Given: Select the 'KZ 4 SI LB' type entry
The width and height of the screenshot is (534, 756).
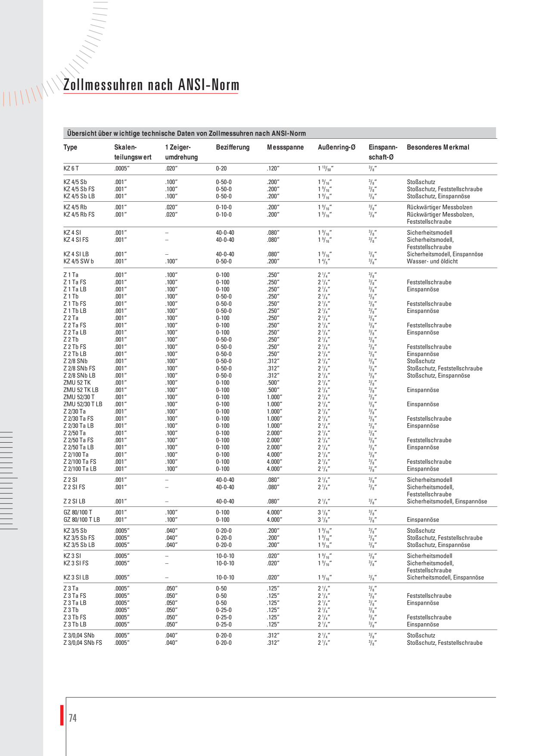Looking at the screenshot, I should [76, 254].
